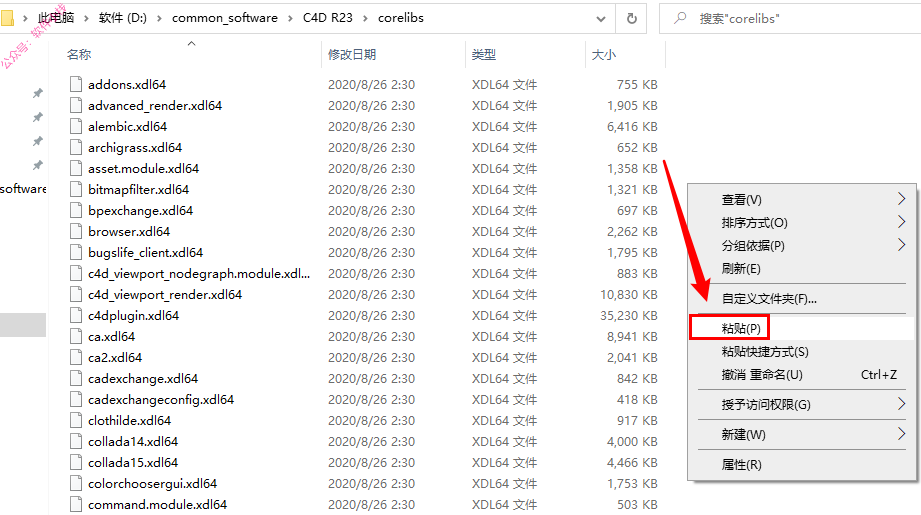Screen dimensions: 921x515
Task: Expand the 排序方式(O) submenu arrow
Action: click(x=902, y=222)
